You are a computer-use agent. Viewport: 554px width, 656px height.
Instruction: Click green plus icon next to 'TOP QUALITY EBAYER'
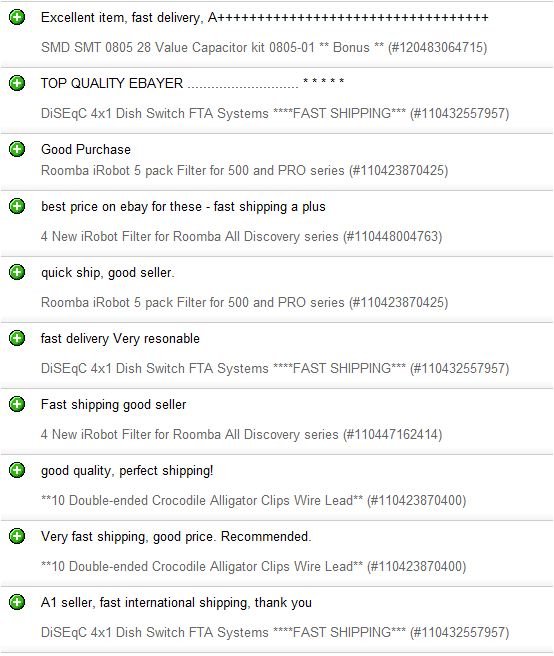click(17, 83)
